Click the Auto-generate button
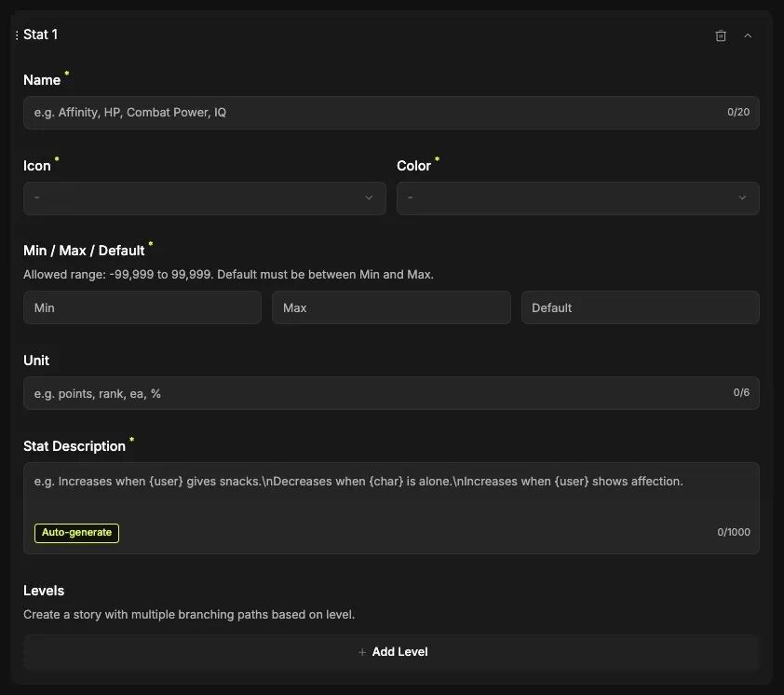This screenshot has height=695, width=784. [x=76, y=533]
